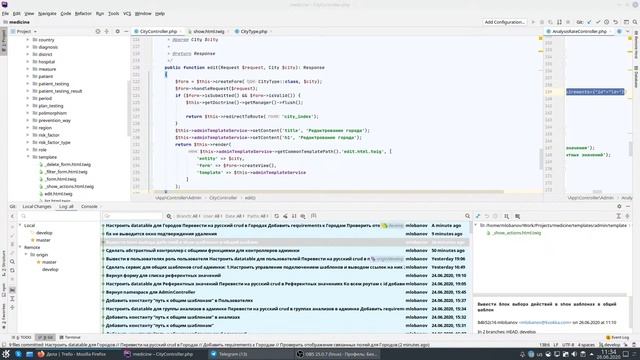Open the Terminal tool window
Screen dimensions: 640x360
tap(70, 338)
